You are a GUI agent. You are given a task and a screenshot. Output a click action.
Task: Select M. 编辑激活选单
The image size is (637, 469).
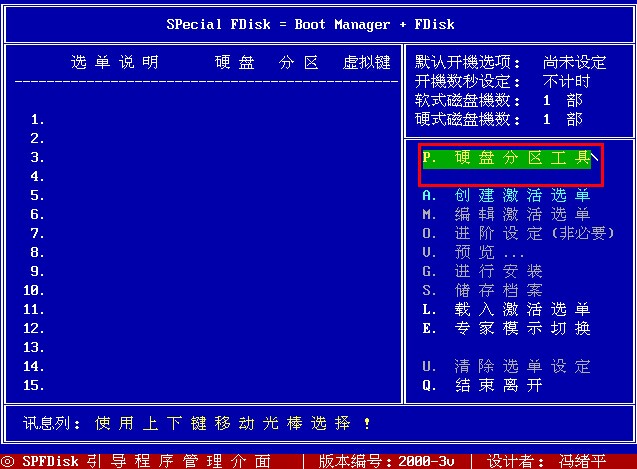(x=506, y=214)
